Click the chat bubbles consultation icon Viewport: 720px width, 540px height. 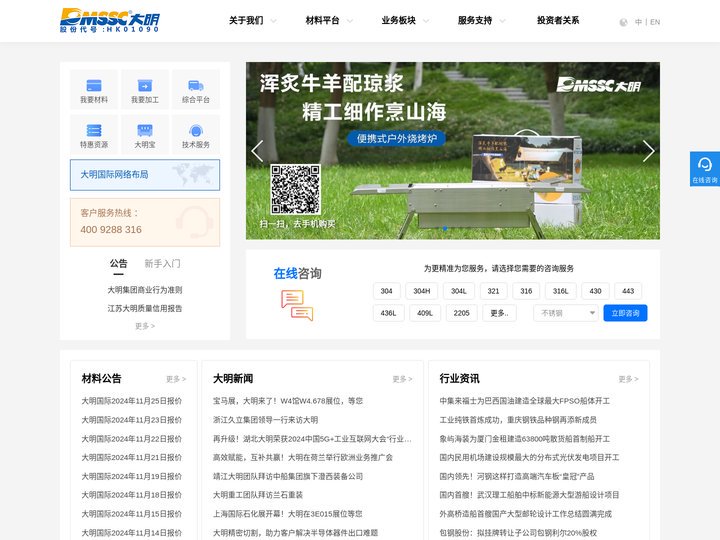[297, 305]
